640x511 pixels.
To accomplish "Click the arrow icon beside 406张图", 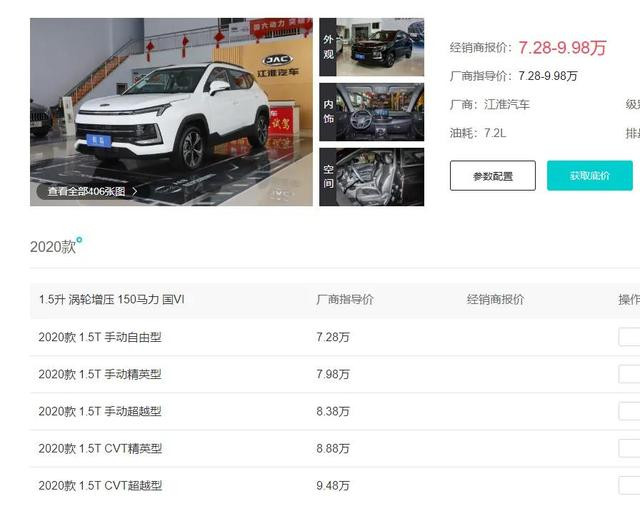I will 135,191.
